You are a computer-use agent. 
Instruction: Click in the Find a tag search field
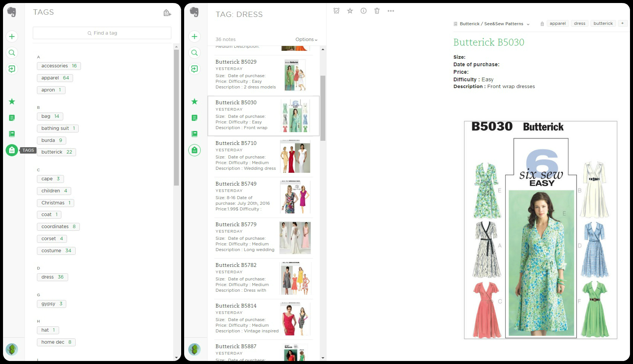point(102,33)
